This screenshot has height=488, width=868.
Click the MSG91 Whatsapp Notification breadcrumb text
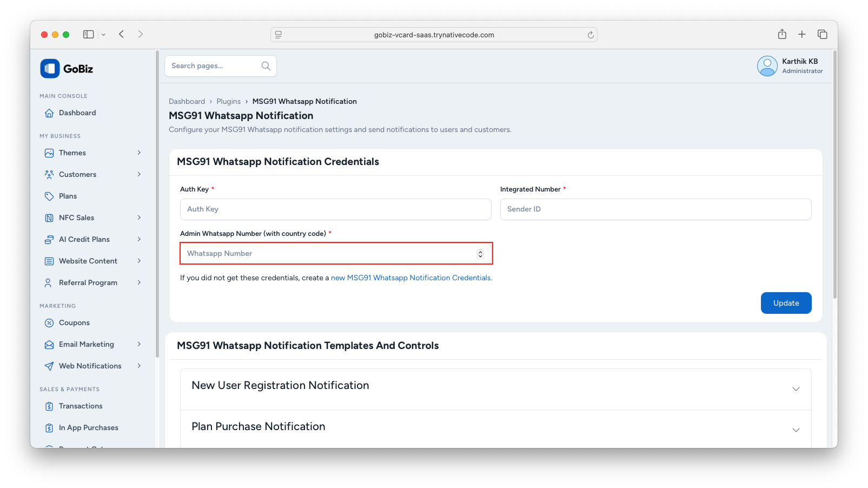tap(304, 102)
